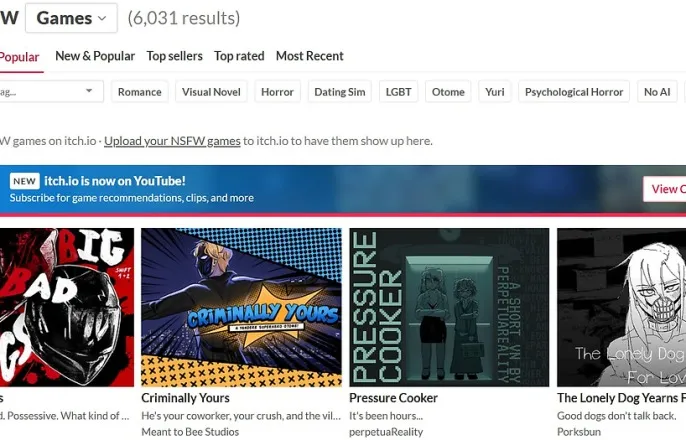Select the LGBT tag filter
Screen dimensions: 686x440
(x=399, y=92)
